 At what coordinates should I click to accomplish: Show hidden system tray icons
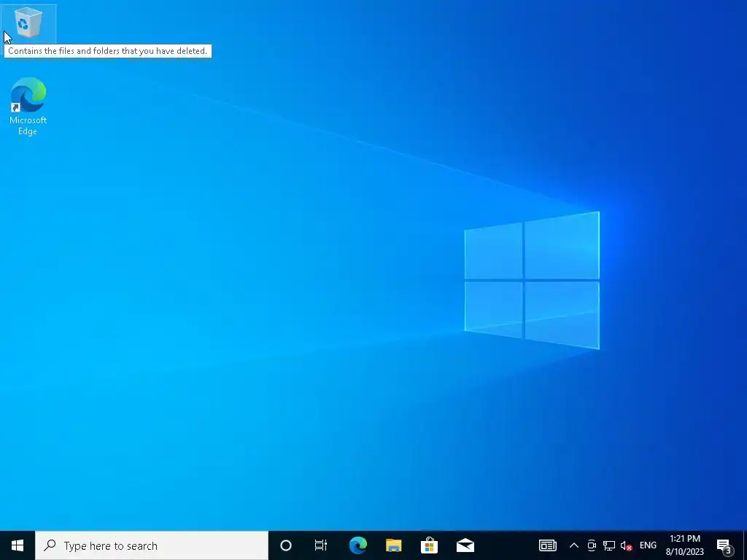click(x=574, y=545)
